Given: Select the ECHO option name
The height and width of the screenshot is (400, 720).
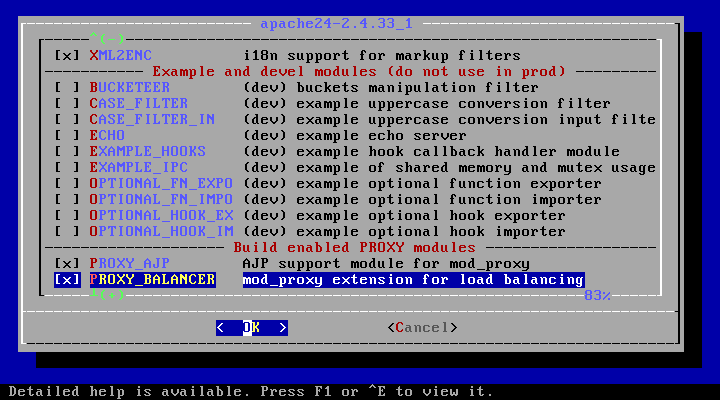Looking at the screenshot, I should click(107, 135).
